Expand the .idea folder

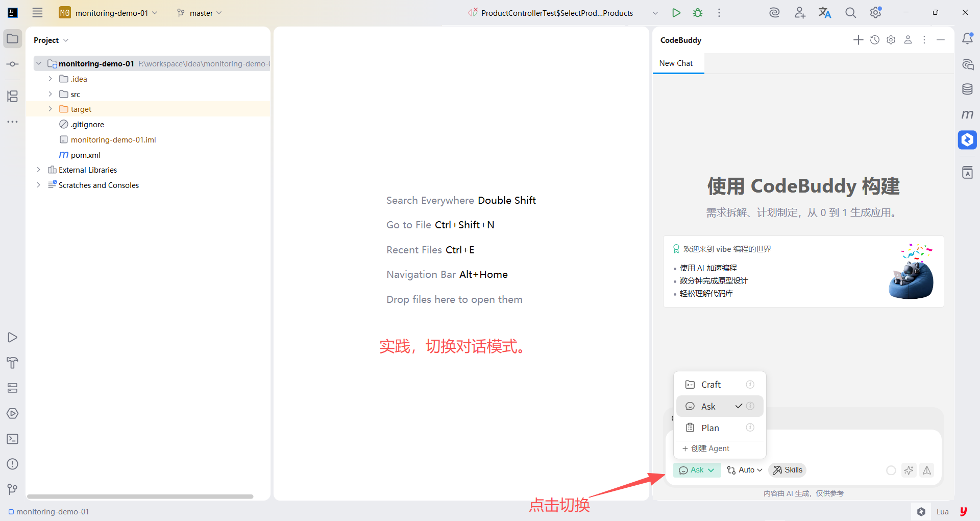click(x=50, y=79)
